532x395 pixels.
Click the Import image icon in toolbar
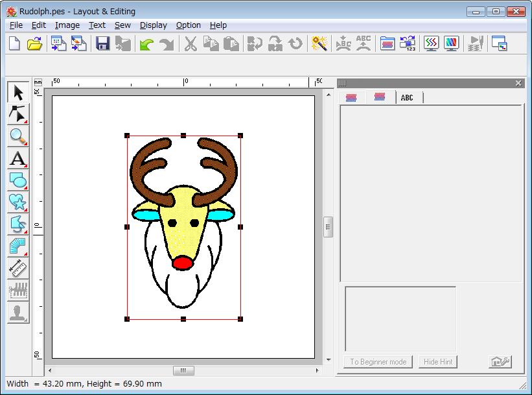78,44
